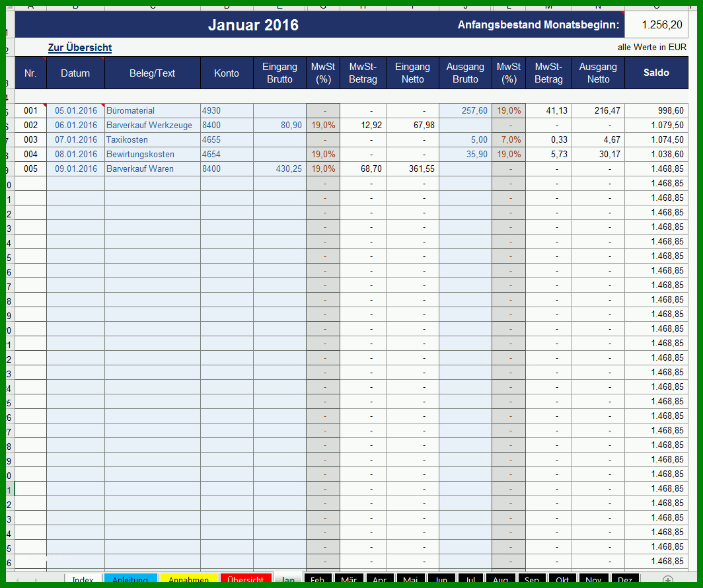This screenshot has height=588, width=703.
Task: Click the 'Ausgang Brutto' column header
Action: [465, 73]
